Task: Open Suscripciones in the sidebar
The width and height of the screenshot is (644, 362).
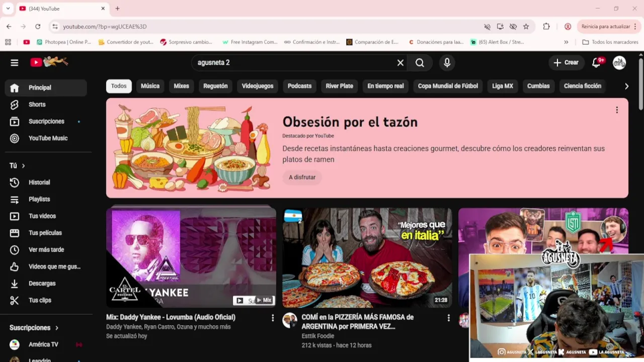Action: click(46, 121)
